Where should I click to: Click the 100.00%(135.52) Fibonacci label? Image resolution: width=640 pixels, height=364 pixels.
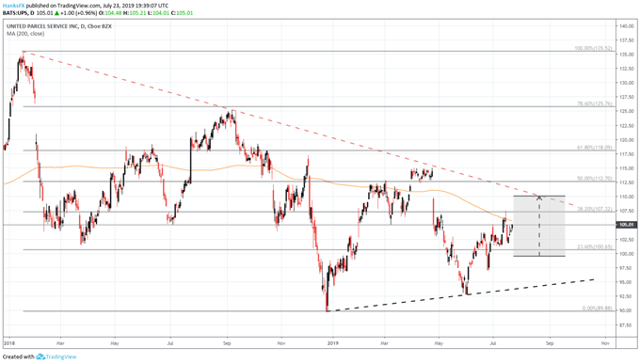pos(594,49)
